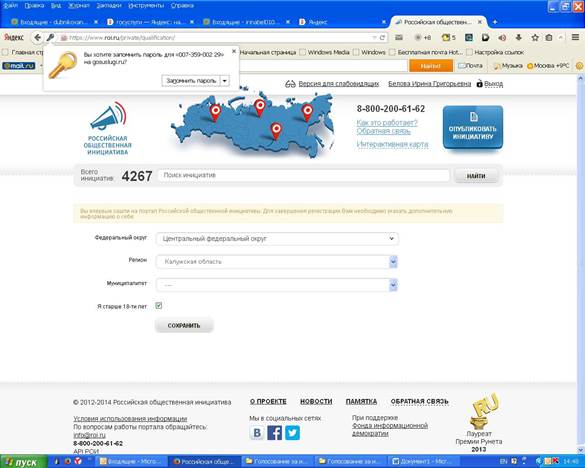
Task: Open a new tab with plus button
Action: [495, 22]
